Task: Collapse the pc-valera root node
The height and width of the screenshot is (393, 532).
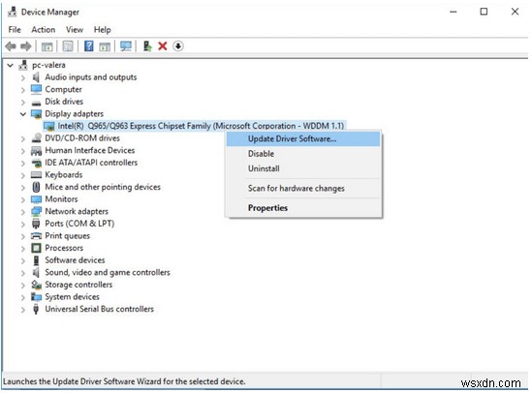Action: [x=11, y=65]
